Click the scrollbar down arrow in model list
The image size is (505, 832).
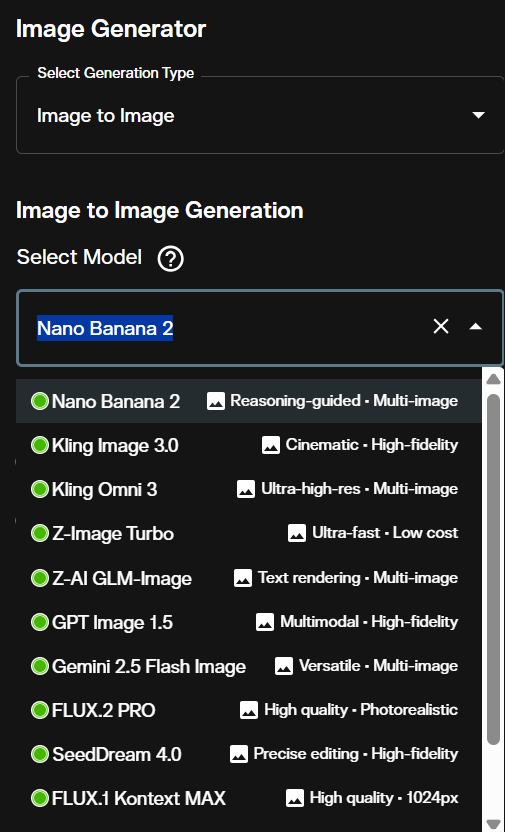tap(493, 825)
